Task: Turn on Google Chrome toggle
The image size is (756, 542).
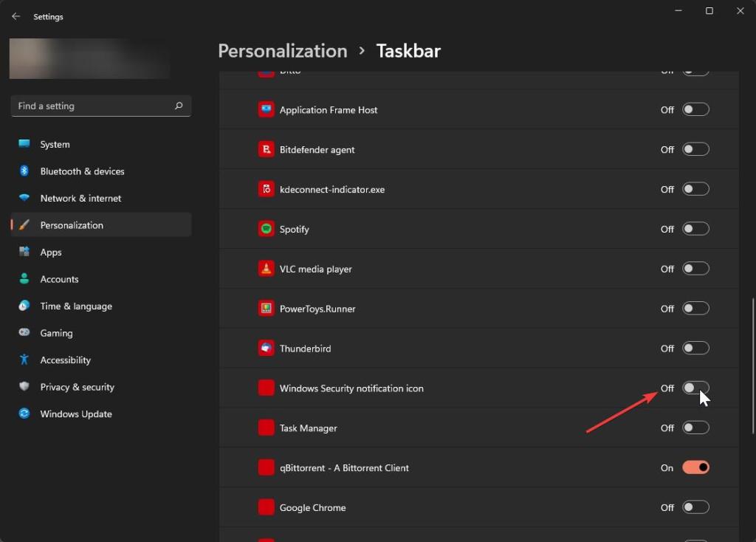Action: (x=695, y=507)
